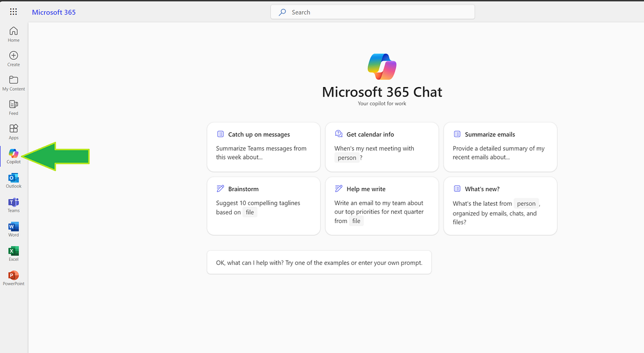Launch Outlook from the left sidebar

coord(13,179)
